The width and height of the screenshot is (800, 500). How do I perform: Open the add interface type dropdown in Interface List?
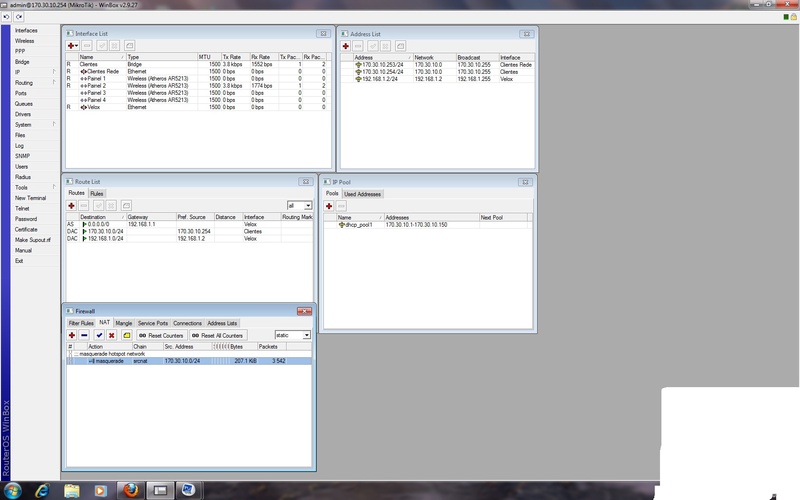(77, 46)
